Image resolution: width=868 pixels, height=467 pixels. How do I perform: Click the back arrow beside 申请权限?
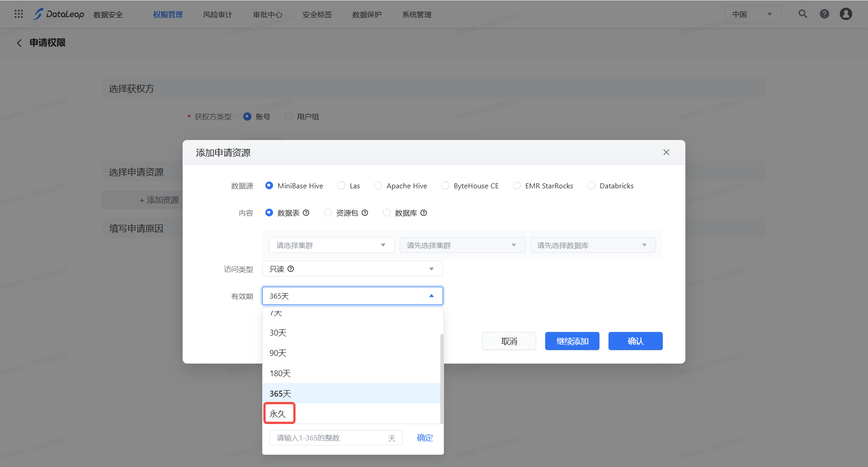pyautogui.click(x=19, y=43)
